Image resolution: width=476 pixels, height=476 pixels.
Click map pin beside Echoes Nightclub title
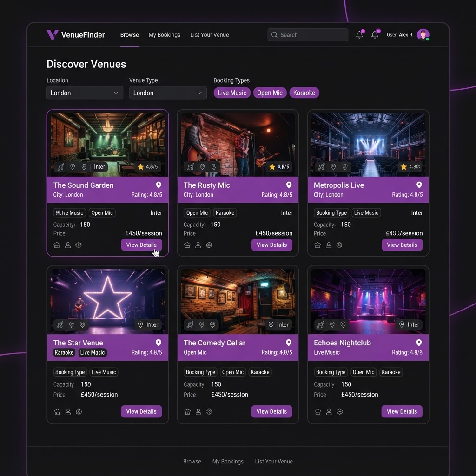pos(419,343)
